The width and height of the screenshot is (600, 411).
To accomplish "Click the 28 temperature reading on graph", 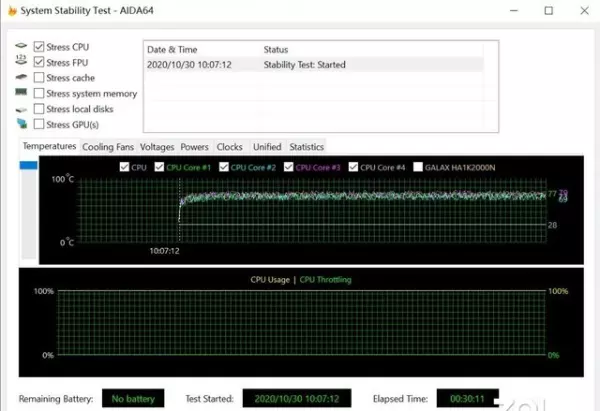I will coord(552,225).
